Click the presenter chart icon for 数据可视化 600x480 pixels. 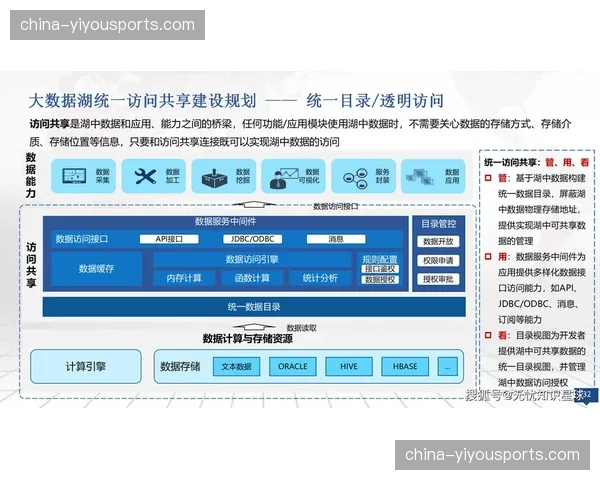(284, 178)
